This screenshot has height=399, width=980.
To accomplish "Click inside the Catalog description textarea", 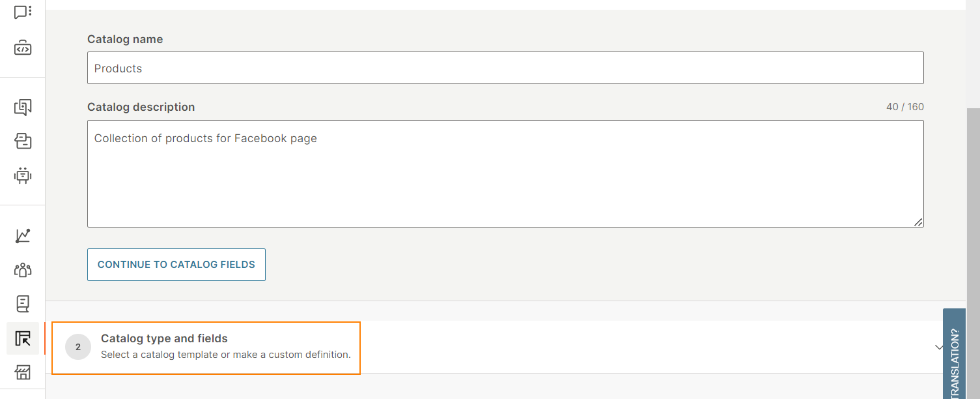I will click(x=505, y=174).
